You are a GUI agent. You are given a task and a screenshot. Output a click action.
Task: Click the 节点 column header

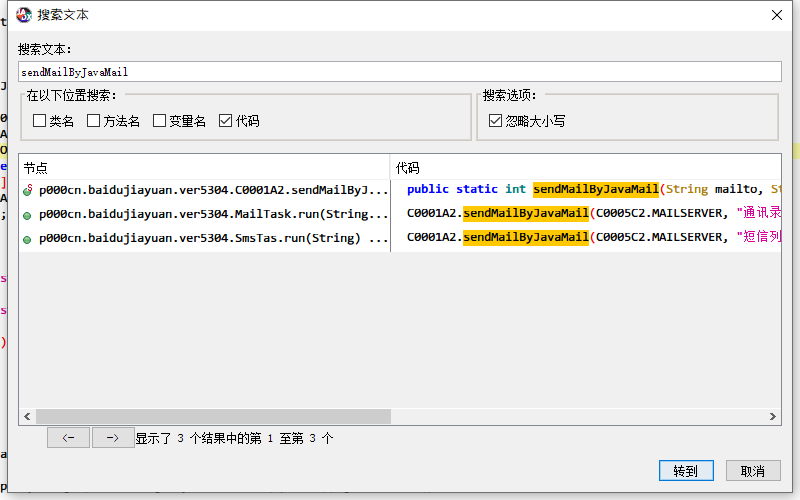(x=205, y=167)
